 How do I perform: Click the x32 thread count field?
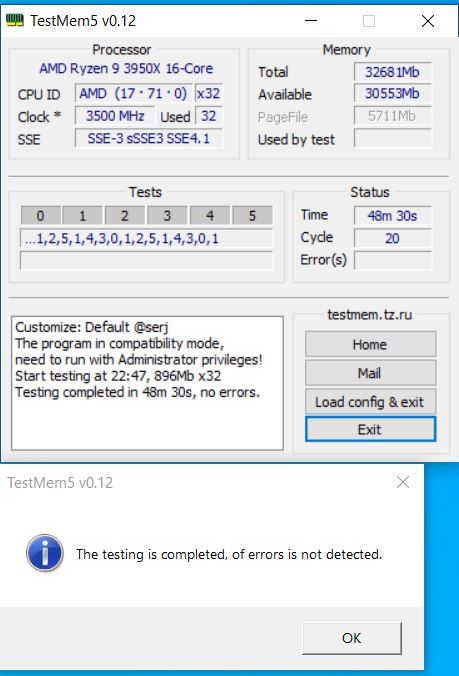click(209, 94)
